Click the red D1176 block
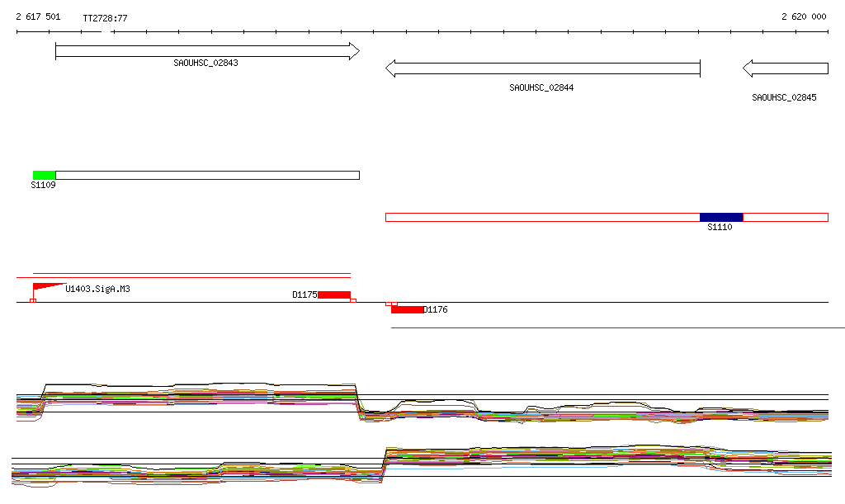 (x=407, y=309)
